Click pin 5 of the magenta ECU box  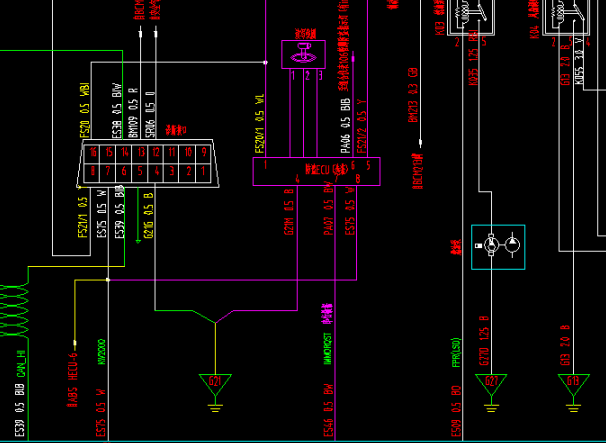368,165
